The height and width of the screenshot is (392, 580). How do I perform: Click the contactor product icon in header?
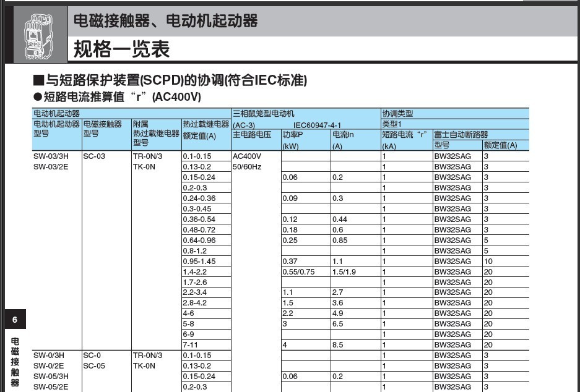(x=37, y=36)
